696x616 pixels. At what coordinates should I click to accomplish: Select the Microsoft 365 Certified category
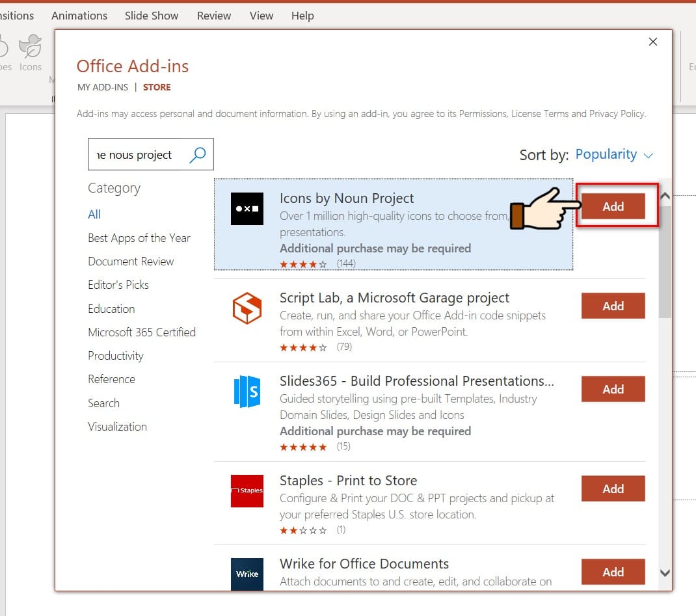click(x=142, y=332)
